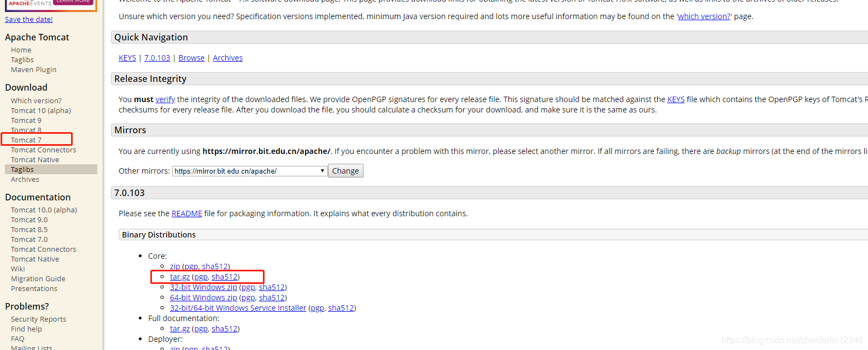Open sha512 for 64-bit Windows zip

[272, 298]
